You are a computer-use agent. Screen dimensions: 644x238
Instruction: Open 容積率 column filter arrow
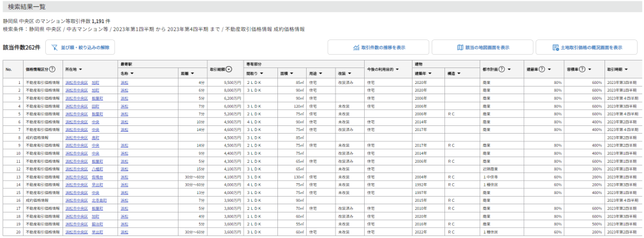pyautogui.click(x=589, y=69)
